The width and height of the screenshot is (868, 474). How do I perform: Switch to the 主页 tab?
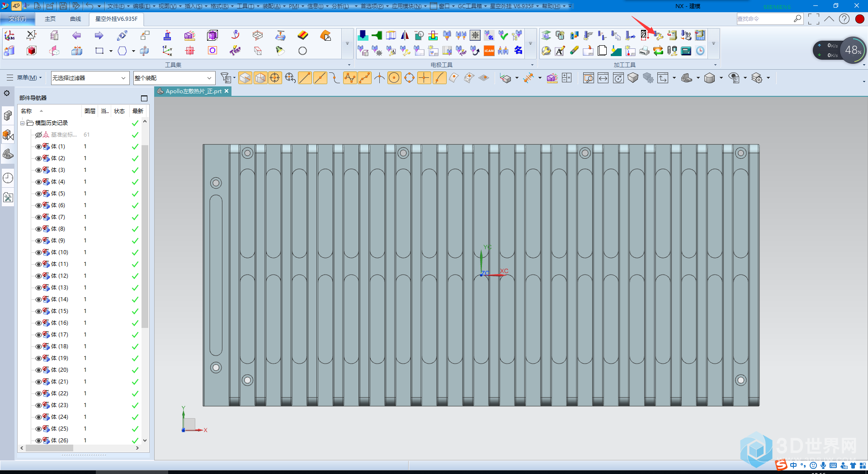point(50,19)
